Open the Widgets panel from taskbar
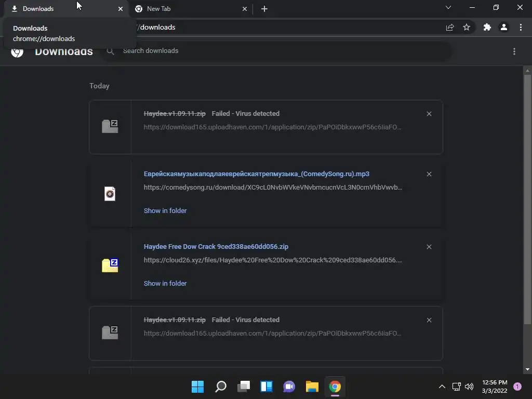The image size is (532, 399). click(x=267, y=387)
